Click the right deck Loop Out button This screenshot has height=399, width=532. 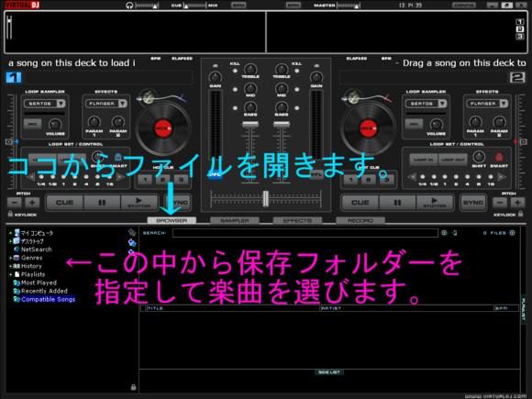[453, 160]
